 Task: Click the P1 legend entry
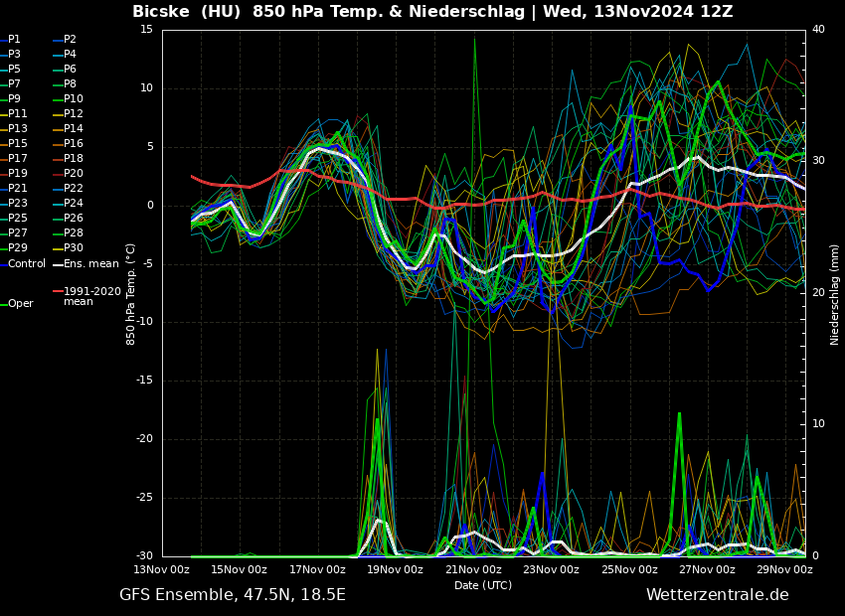click(x=14, y=40)
